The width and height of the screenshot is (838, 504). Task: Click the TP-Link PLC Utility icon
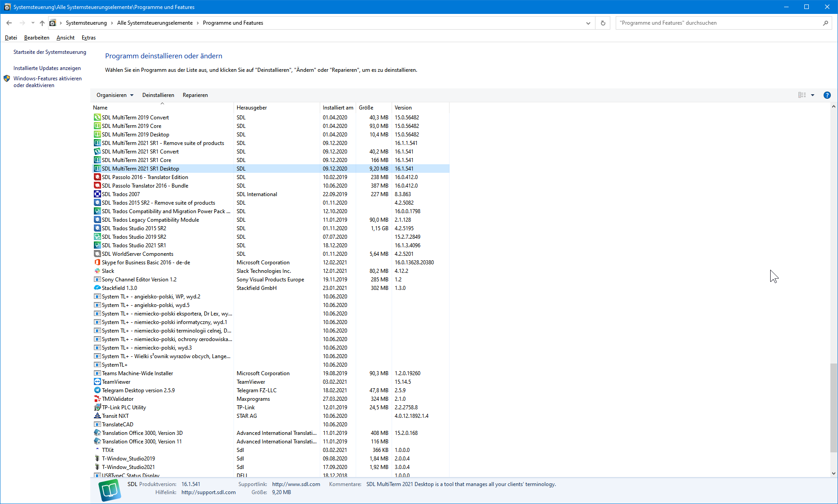(97, 408)
